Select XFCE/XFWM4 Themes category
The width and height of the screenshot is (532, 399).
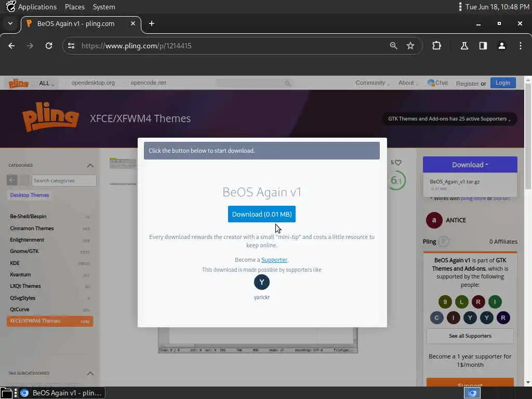[49, 321]
